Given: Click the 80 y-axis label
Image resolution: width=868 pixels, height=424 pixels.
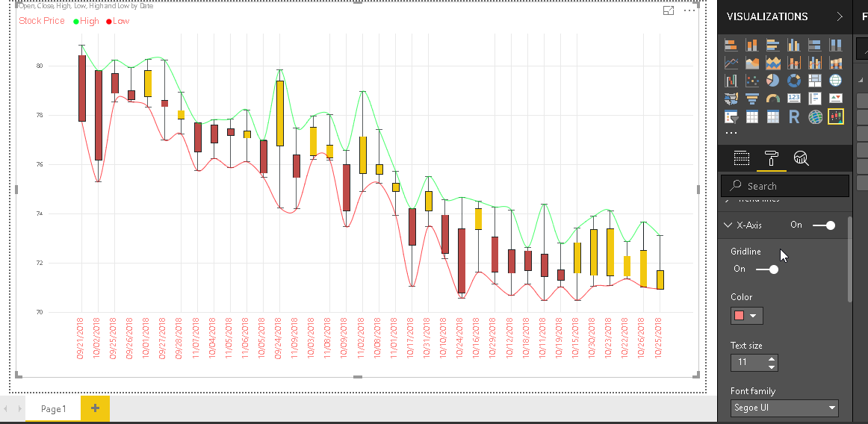Looking at the screenshot, I should [39, 66].
